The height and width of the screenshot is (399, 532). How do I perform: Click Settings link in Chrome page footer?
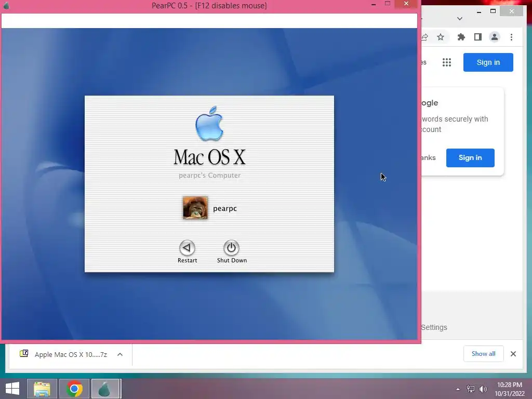click(x=434, y=327)
